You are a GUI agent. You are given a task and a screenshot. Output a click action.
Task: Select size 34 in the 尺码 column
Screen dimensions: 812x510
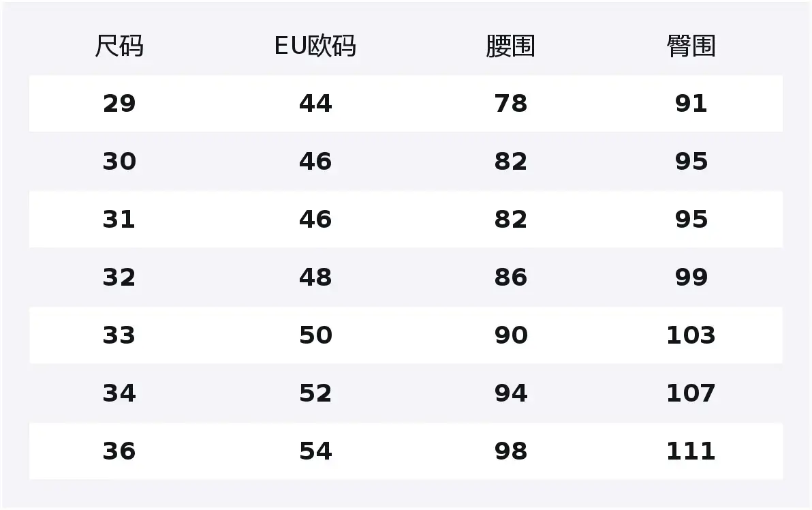(x=119, y=393)
